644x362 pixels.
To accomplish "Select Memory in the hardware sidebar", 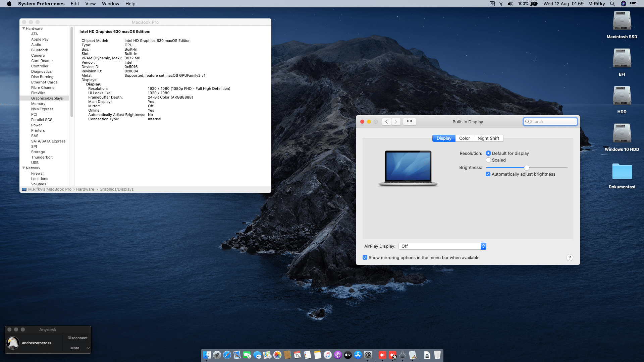I will click(38, 104).
